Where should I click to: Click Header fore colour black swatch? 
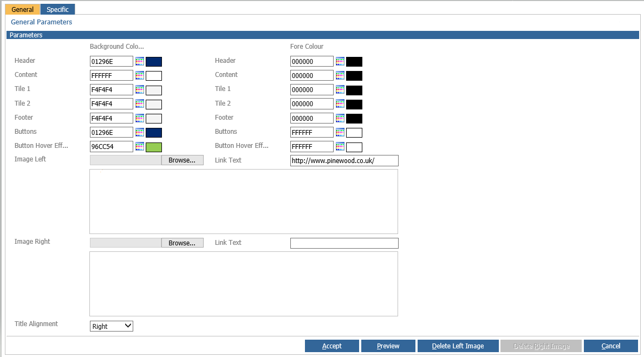tap(354, 62)
